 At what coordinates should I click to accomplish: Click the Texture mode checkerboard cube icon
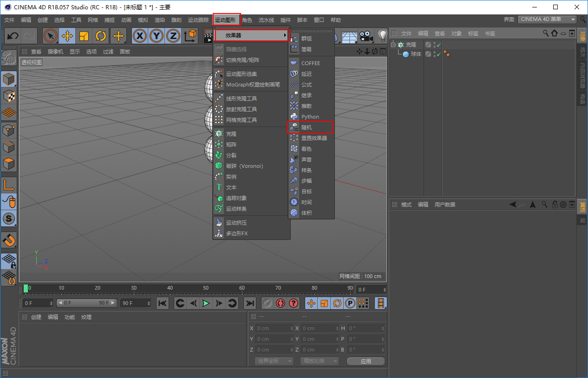[x=9, y=96]
